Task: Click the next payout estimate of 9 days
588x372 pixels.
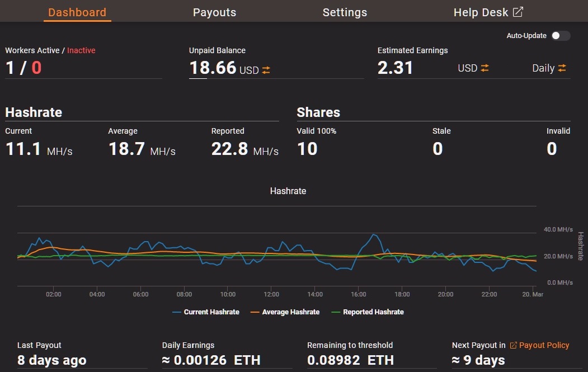Action: (478, 360)
